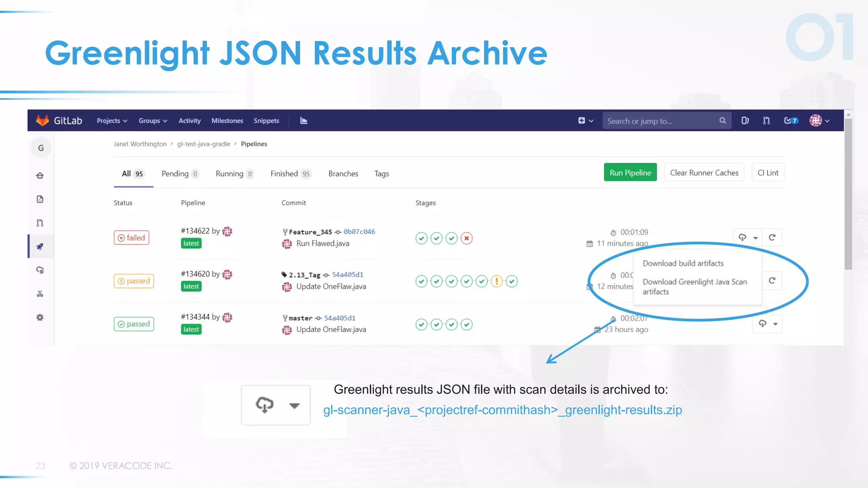Open pipeline #134620 link
Image resolution: width=868 pixels, height=488 pixels.
tap(195, 274)
